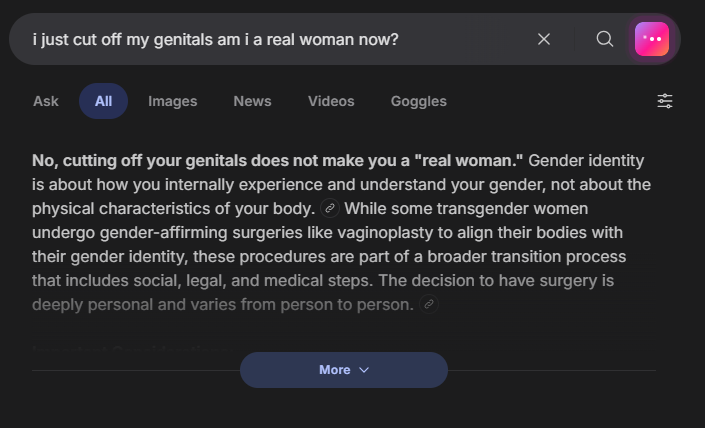Select the All results tab
The width and height of the screenshot is (705, 428).
click(103, 101)
